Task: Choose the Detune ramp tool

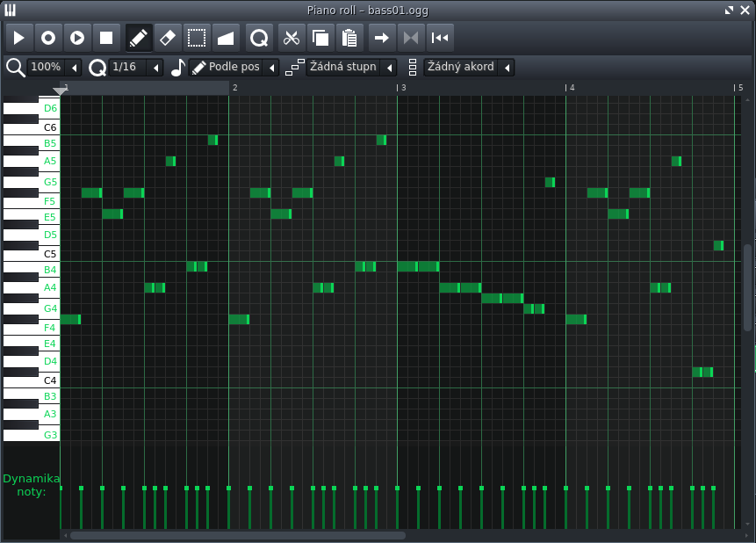Action: coord(226,38)
